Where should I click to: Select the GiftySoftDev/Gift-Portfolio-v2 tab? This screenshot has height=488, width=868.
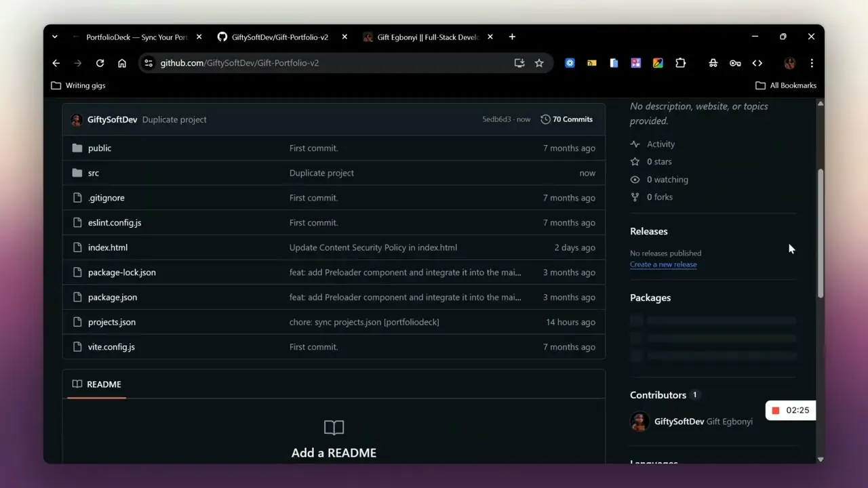(x=280, y=37)
